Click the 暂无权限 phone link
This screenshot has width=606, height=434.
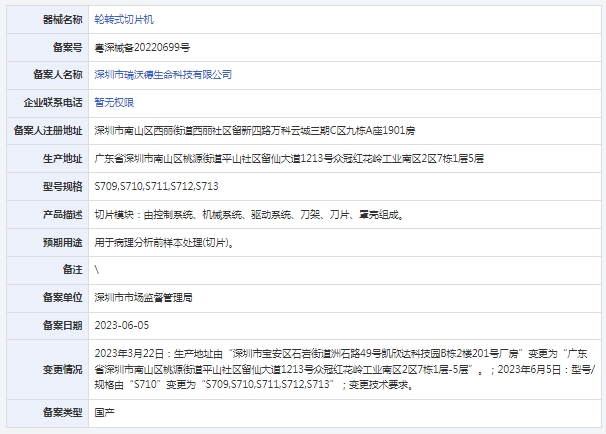114,102
